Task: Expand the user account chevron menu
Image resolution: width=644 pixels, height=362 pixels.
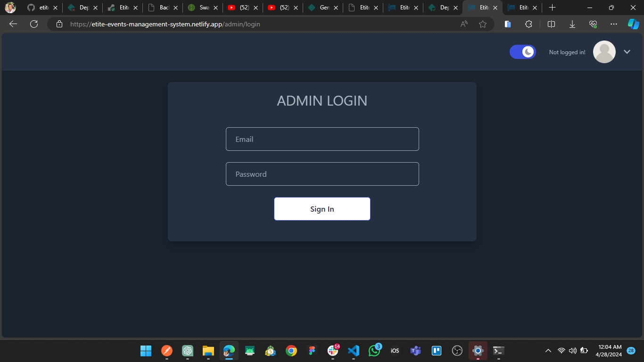Action: coord(627,52)
